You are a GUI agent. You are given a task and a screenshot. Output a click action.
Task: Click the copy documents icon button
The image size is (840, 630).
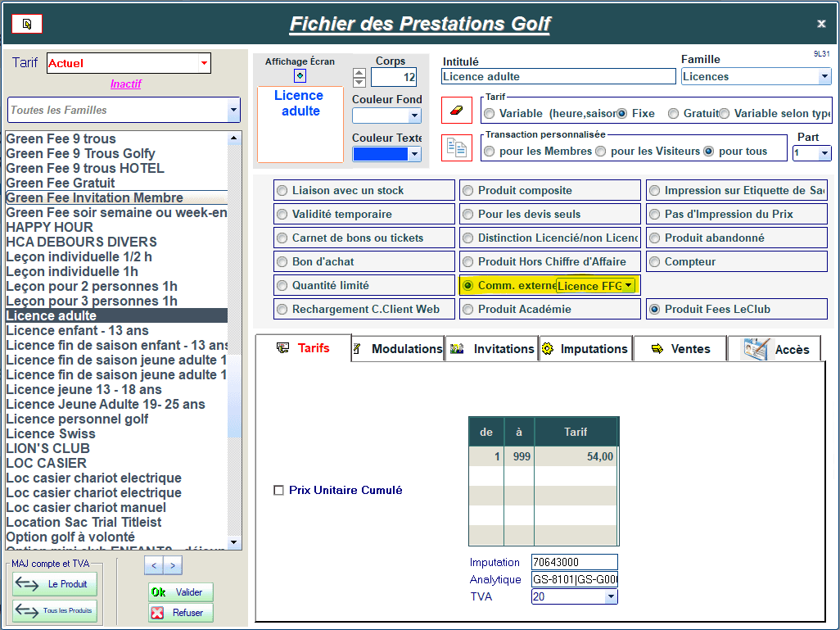[x=456, y=147]
